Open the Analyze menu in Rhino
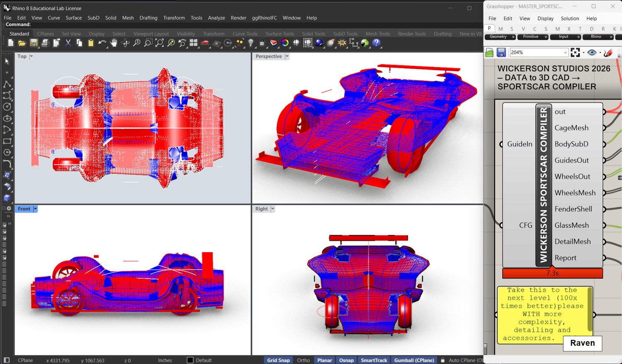 216,18
